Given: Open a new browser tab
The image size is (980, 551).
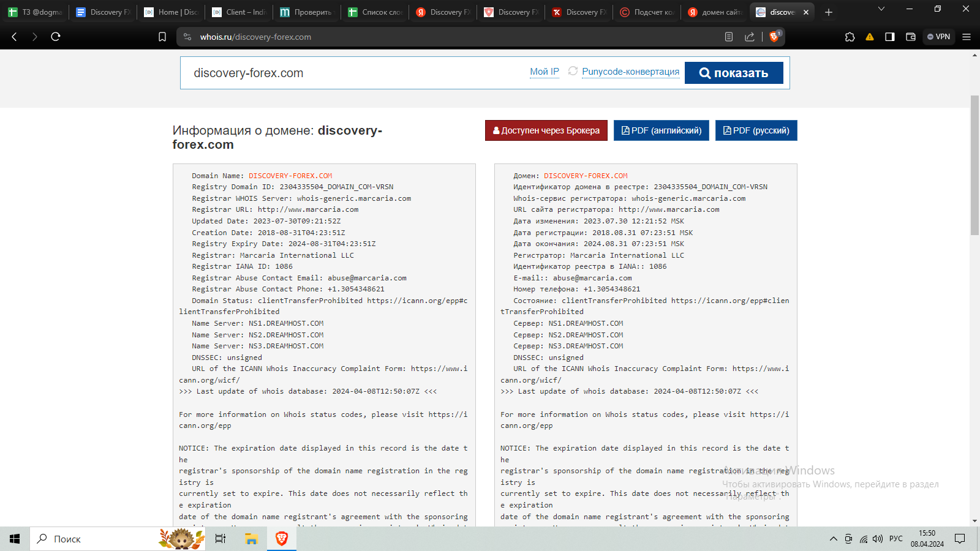Looking at the screenshot, I should pyautogui.click(x=829, y=12).
